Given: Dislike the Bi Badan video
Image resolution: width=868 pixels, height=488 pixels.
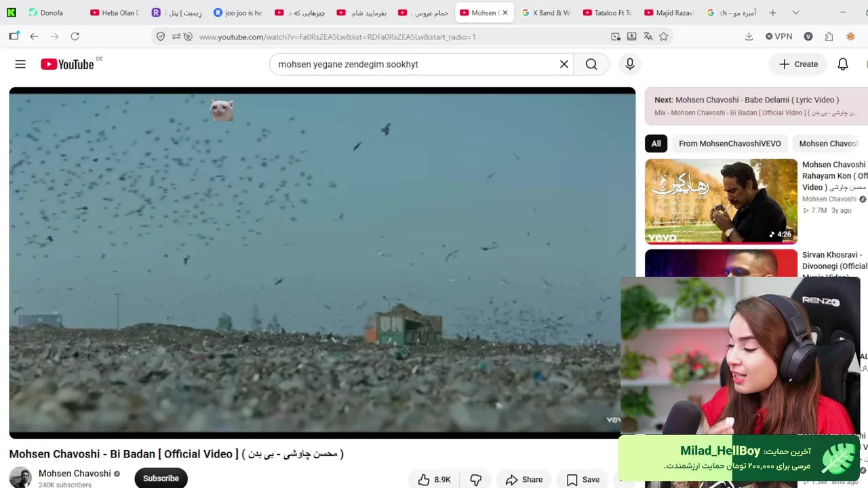Looking at the screenshot, I should click(476, 479).
